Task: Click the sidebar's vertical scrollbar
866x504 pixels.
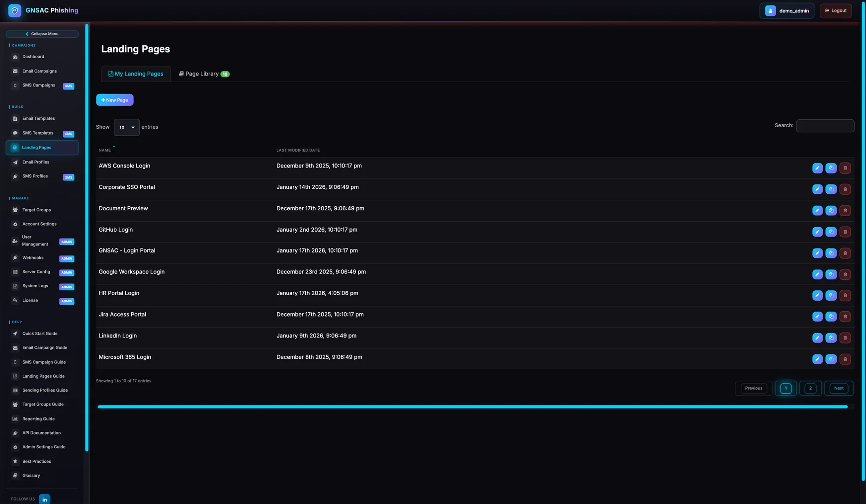Action: [x=87, y=238]
